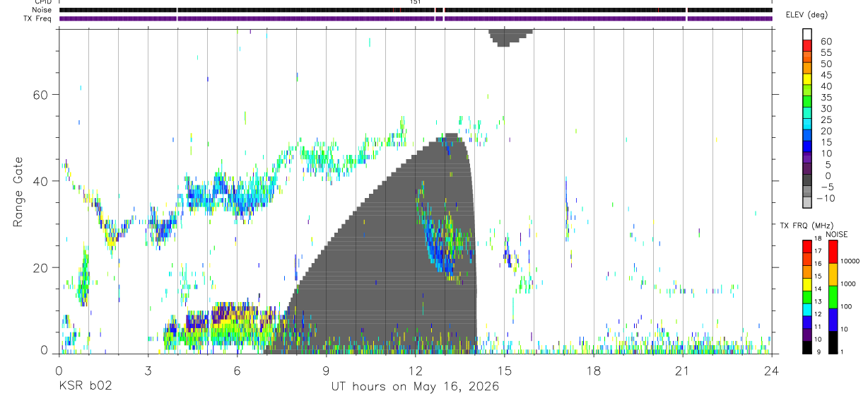Click the black Noise strip above the plot
868x401 pixels.
pos(416,10)
